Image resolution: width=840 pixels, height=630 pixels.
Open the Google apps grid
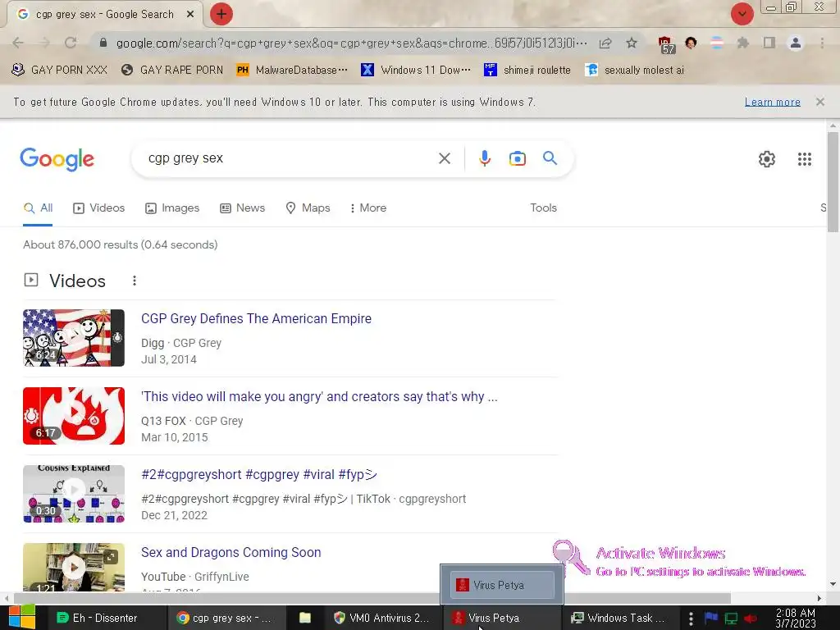[x=804, y=159]
